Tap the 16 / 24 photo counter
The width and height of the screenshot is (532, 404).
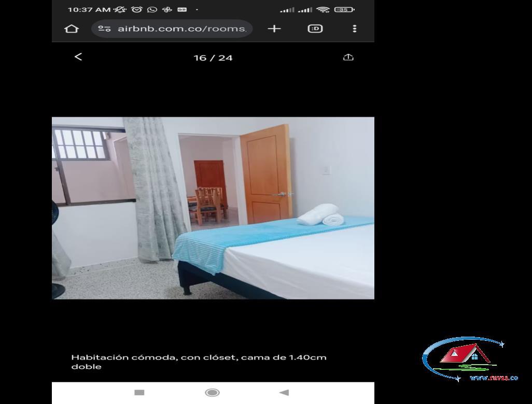pyautogui.click(x=213, y=58)
